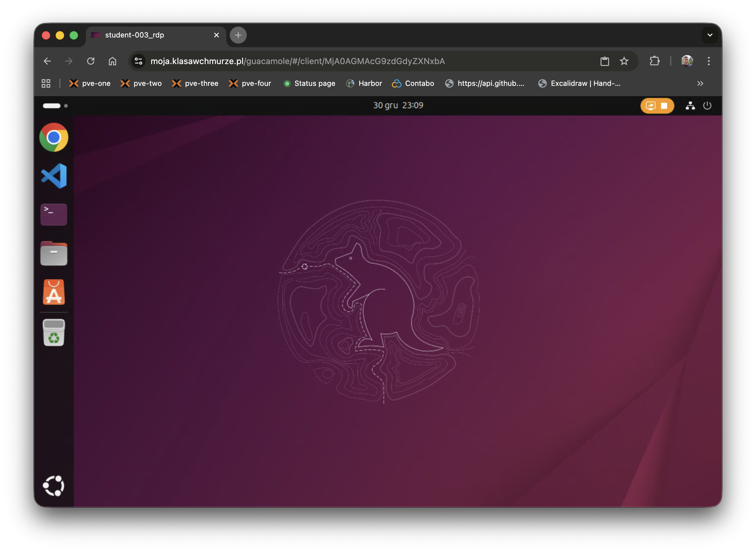Open the Trash from the dock
This screenshot has height=552, width=756.
click(54, 333)
